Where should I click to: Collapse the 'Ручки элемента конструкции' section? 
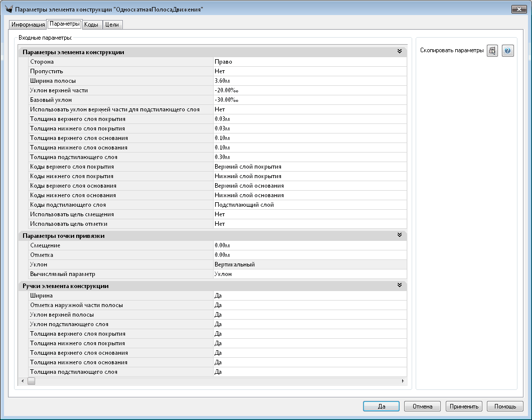400,286
